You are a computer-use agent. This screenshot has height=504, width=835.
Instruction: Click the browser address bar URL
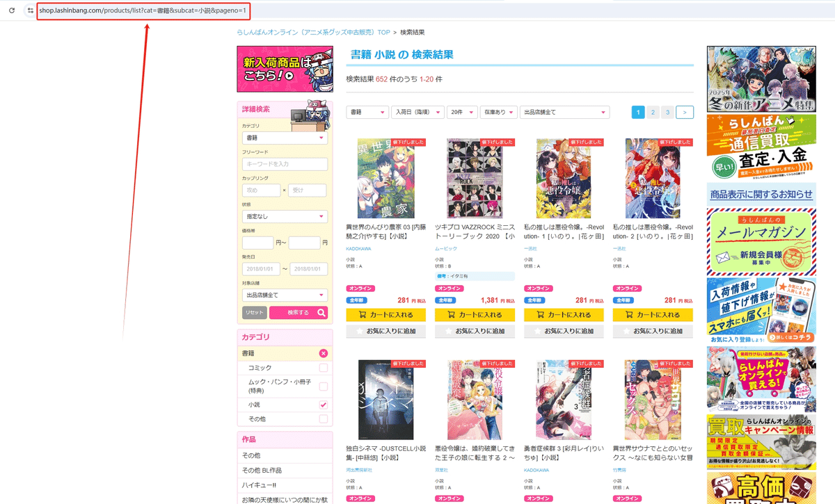pyautogui.click(x=143, y=11)
